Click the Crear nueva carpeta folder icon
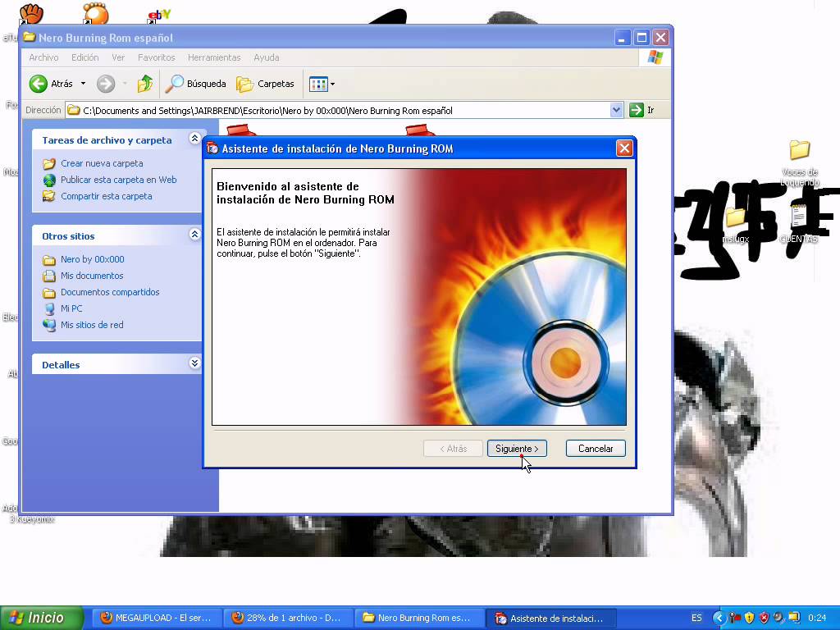The width and height of the screenshot is (840, 630). pos(49,163)
